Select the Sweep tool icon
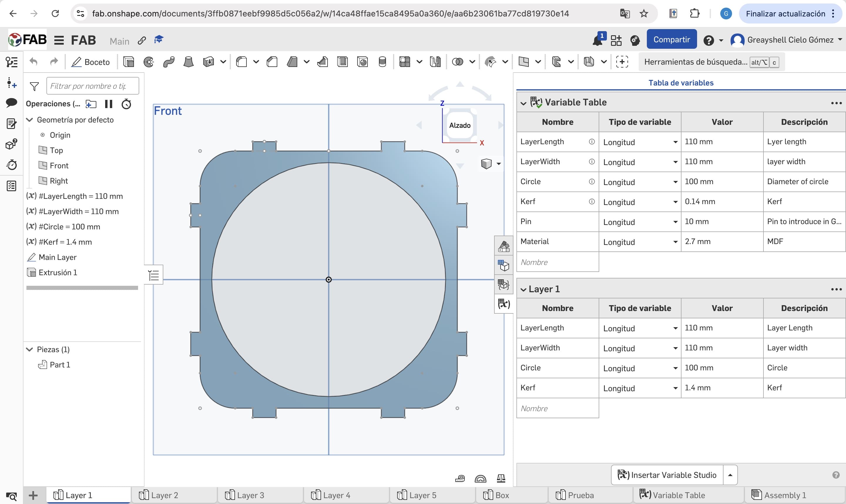 point(168,62)
